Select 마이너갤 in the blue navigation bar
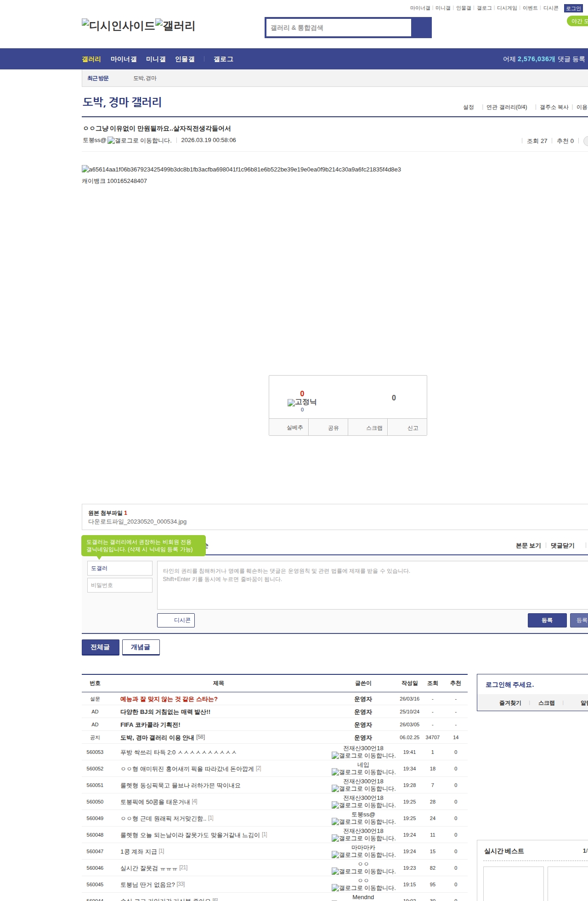 point(124,59)
